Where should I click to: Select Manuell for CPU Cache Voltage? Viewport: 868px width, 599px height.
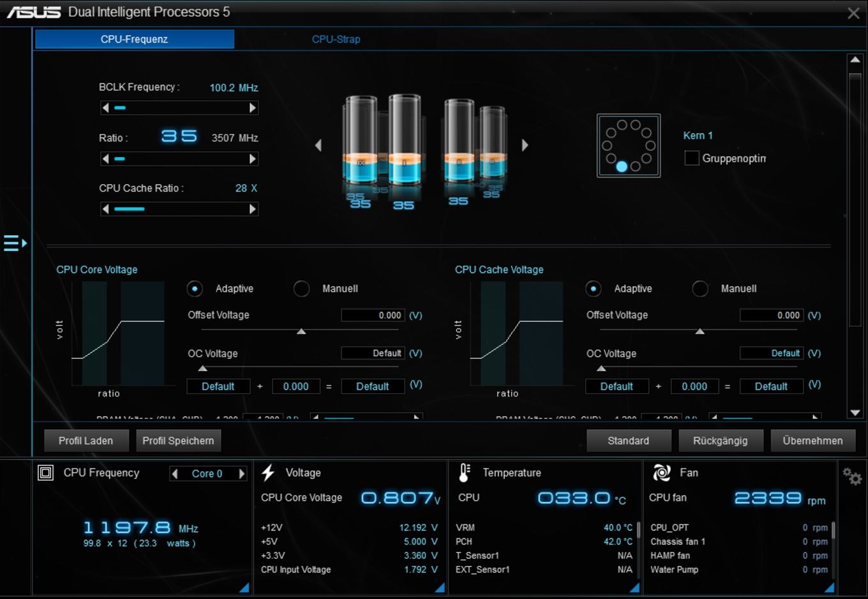tap(700, 289)
